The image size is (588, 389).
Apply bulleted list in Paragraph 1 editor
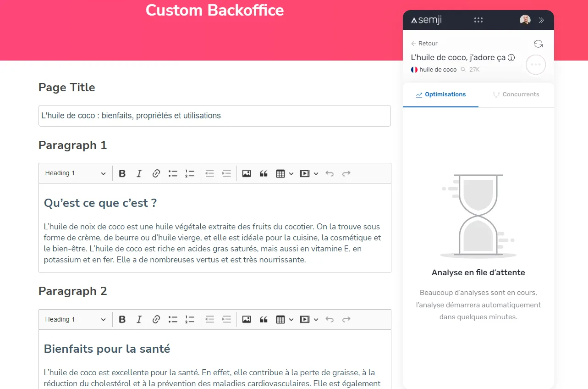173,173
